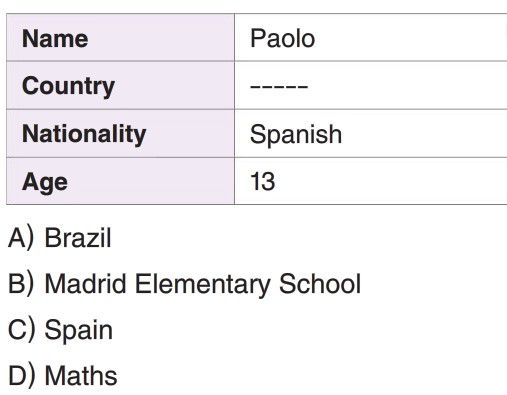507x395 pixels.
Task: Select the age value 13
Action: [x=263, y=182]
